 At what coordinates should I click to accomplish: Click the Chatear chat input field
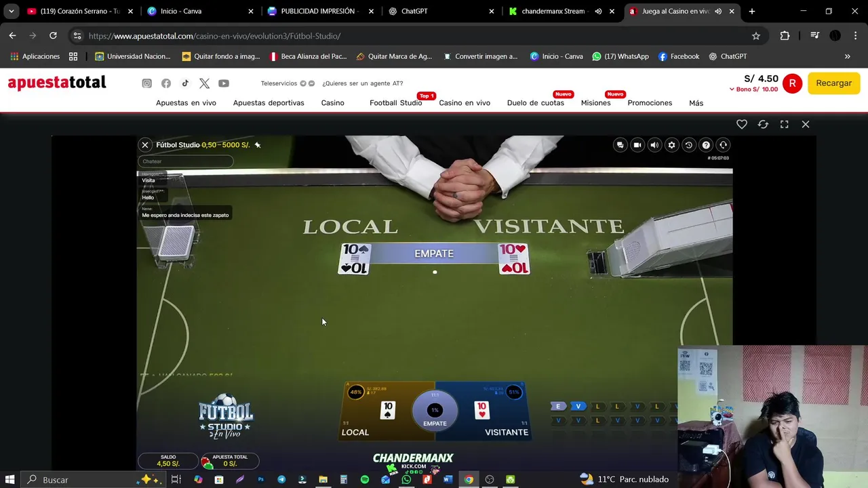(186, 161)
